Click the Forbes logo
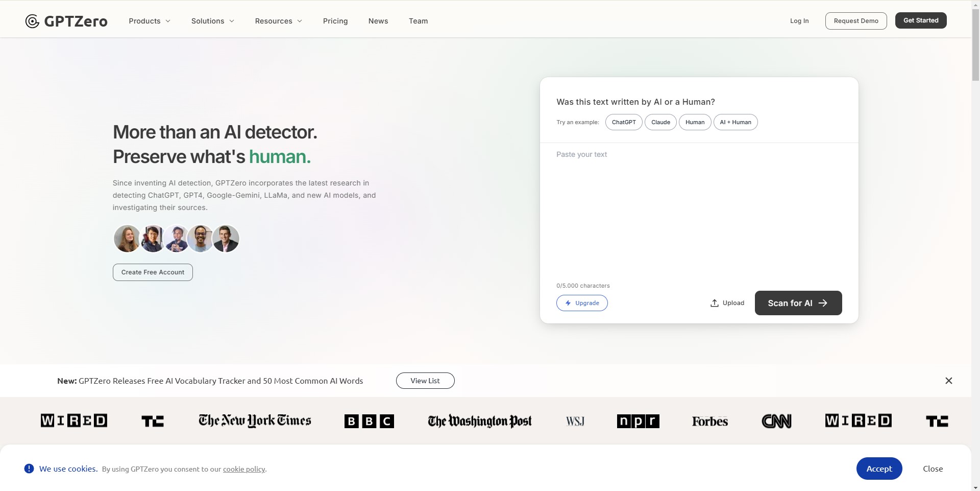Image resolution: width=980 pixels, height=491 pixels. [710, 421]
